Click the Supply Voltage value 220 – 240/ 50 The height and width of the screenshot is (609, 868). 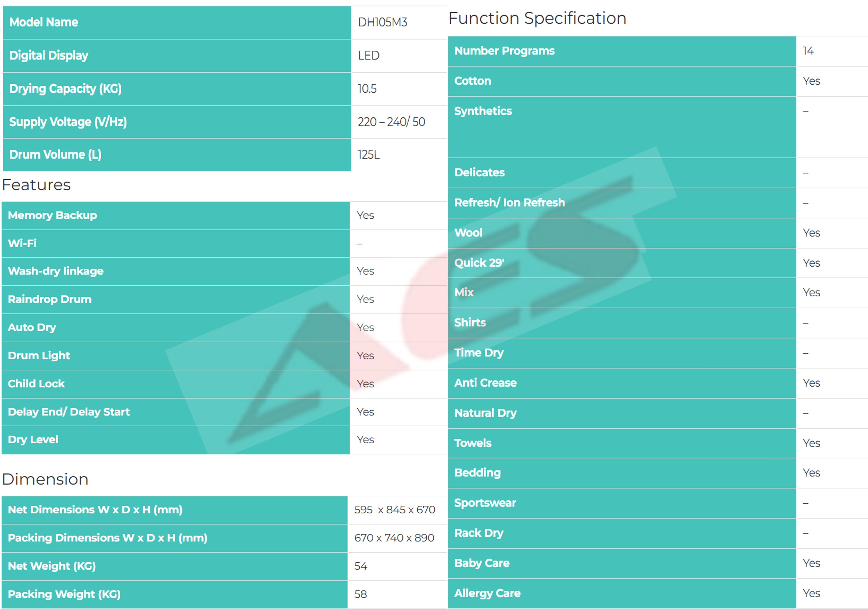coord(391,122)
